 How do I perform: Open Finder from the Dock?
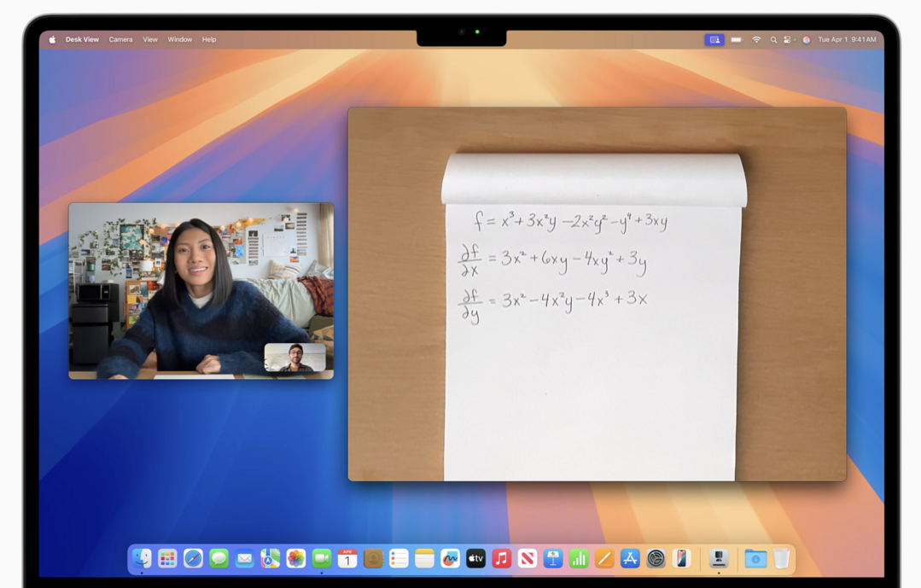pyautogui.click(x=142, y=558)
